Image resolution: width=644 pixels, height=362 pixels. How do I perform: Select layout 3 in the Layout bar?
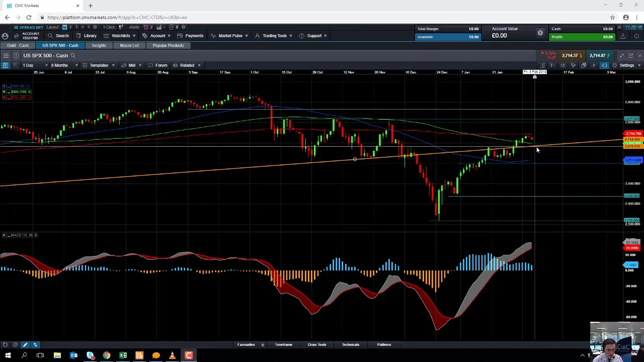coord(76,27)
